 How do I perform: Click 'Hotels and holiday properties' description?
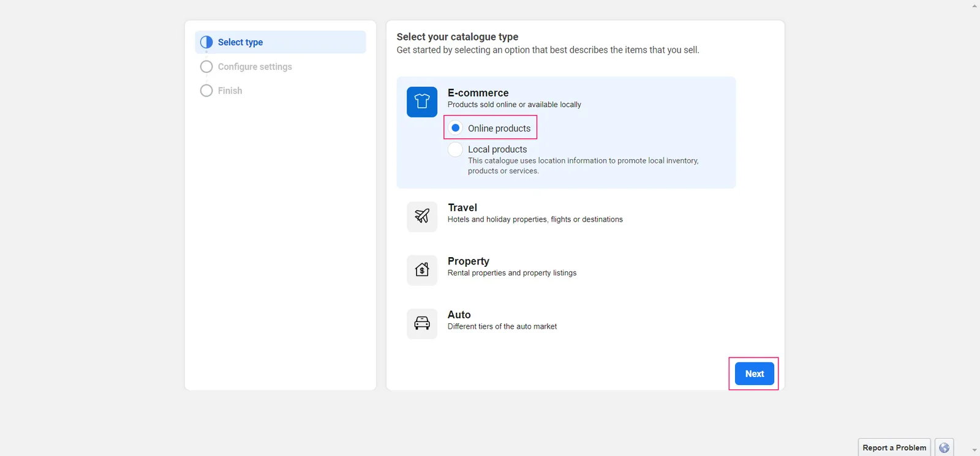click(535, 219)
